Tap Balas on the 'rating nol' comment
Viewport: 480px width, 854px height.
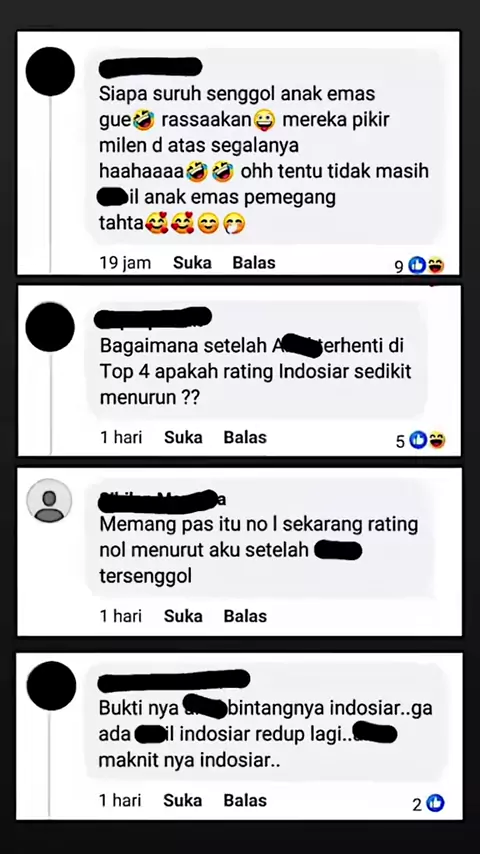[245, 616]
